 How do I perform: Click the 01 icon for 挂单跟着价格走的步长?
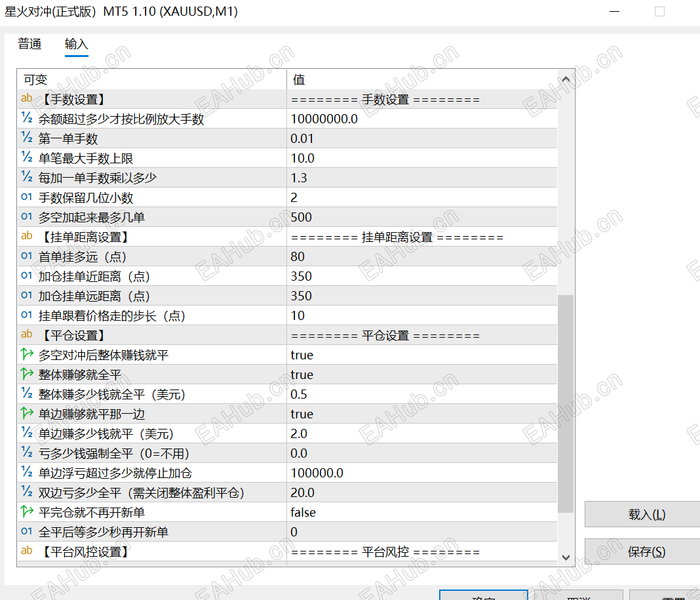27,315
